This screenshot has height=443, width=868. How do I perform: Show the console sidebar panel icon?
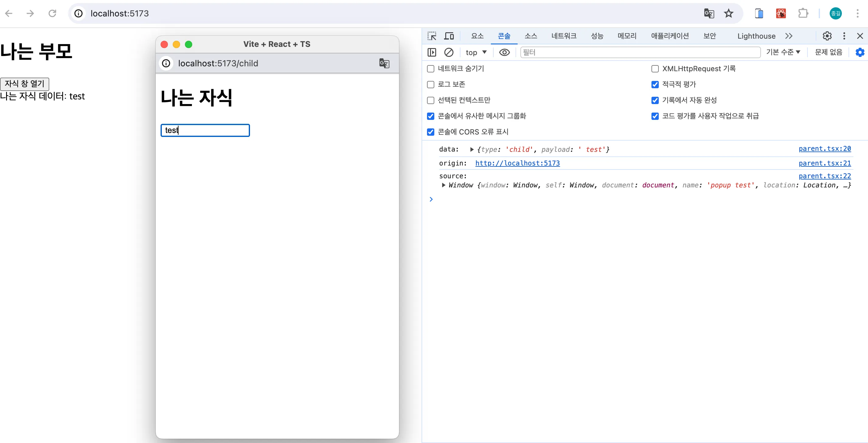[x=432, y=53]
